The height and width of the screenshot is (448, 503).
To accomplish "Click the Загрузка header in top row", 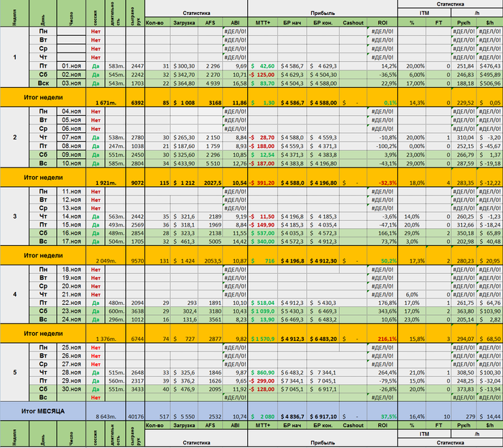I will (184, 22).
